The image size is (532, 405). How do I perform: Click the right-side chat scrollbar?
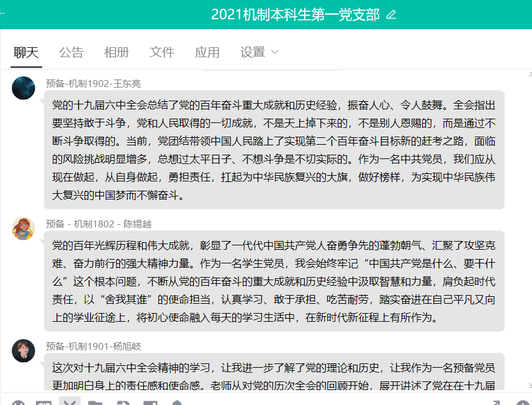click(529, 186)
